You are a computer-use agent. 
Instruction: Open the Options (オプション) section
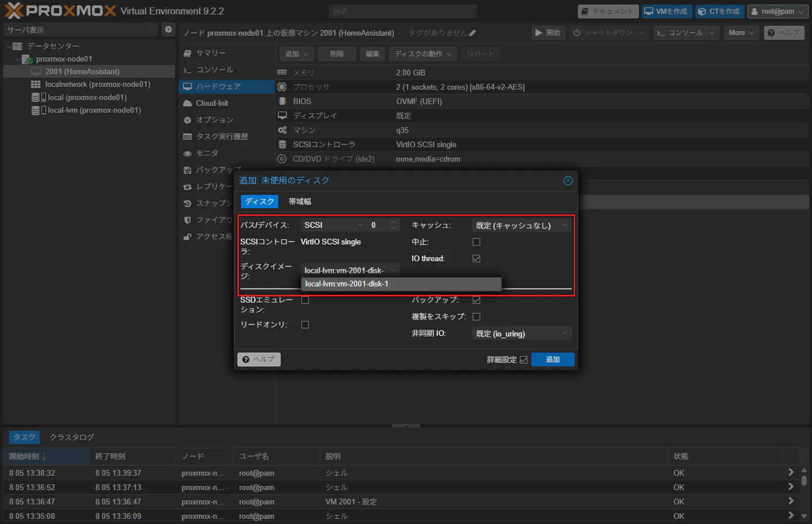(x=227, y=120)
